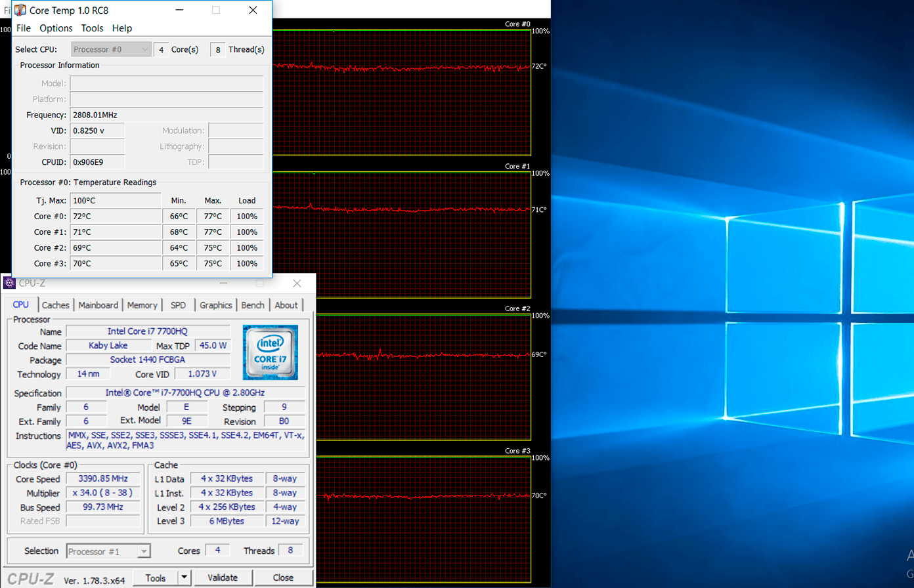Screen dimensions: 914x588
Task: Expand the Select CPU Processor #0 dropdown
Action: pyautogui.click(x=111, y=49)
